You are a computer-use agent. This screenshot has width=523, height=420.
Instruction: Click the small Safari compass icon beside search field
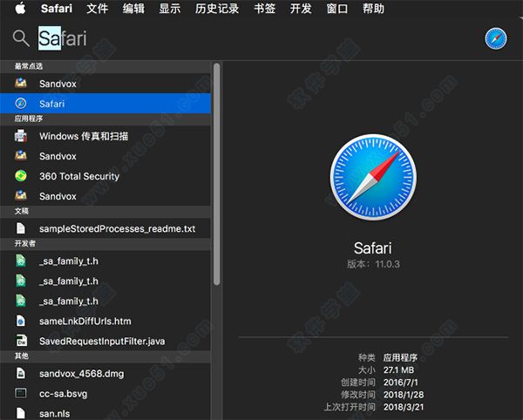coord(496,38)
